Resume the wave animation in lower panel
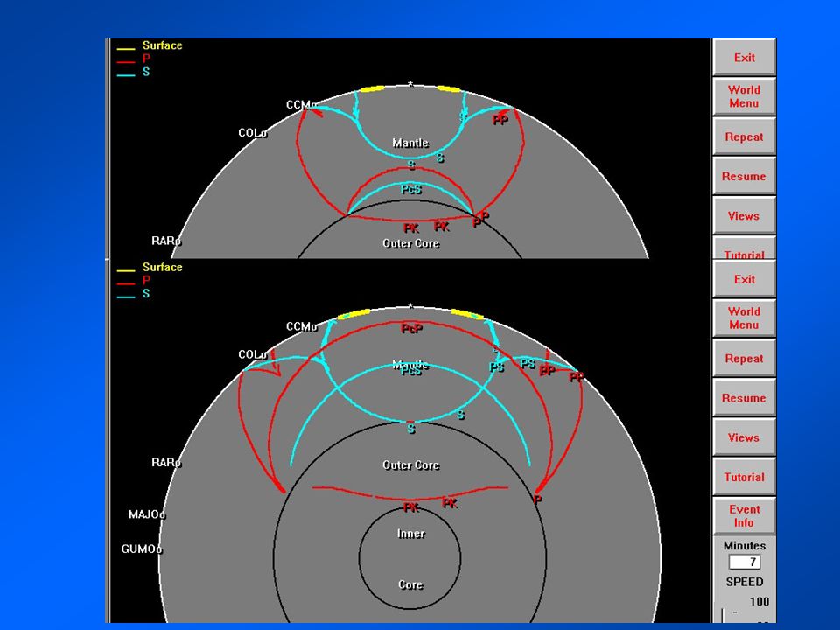This screenshot has height=630, width=840. coord(744,398)
